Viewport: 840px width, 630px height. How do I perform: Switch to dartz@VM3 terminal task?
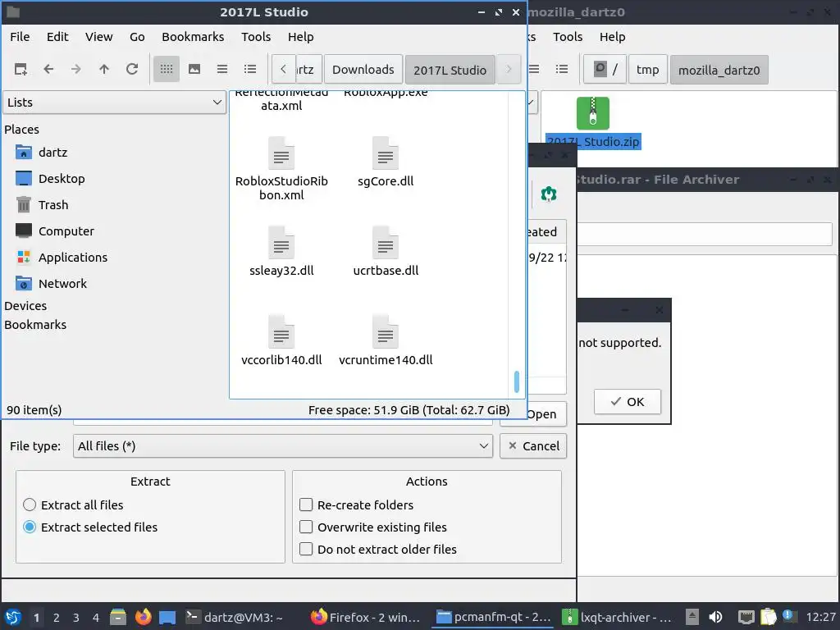(x=234, y=617)
